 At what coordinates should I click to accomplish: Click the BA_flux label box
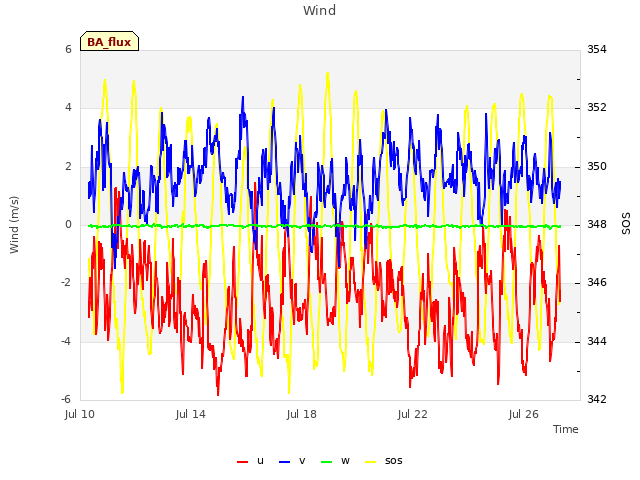[x=109, y=41]
